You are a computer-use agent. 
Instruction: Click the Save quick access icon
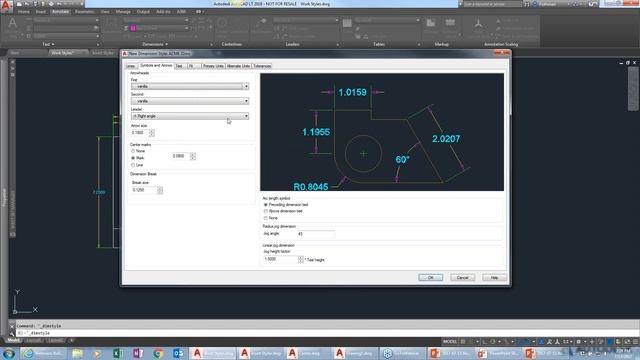pos(35,4)
